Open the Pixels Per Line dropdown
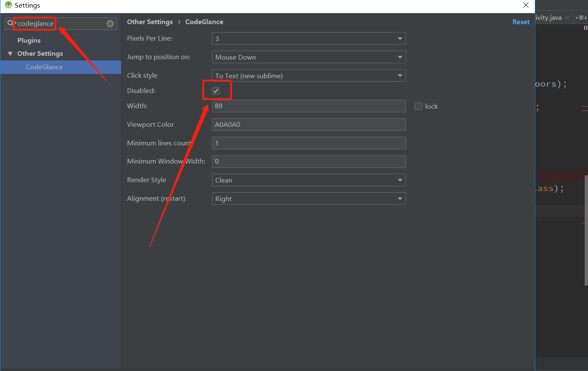Screen dimensions: 588x371 pyautogui.click(x=399, y=38)
